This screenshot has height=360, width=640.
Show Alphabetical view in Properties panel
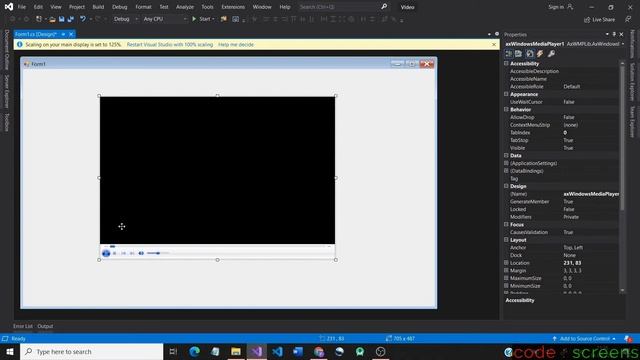click(518, 53)
